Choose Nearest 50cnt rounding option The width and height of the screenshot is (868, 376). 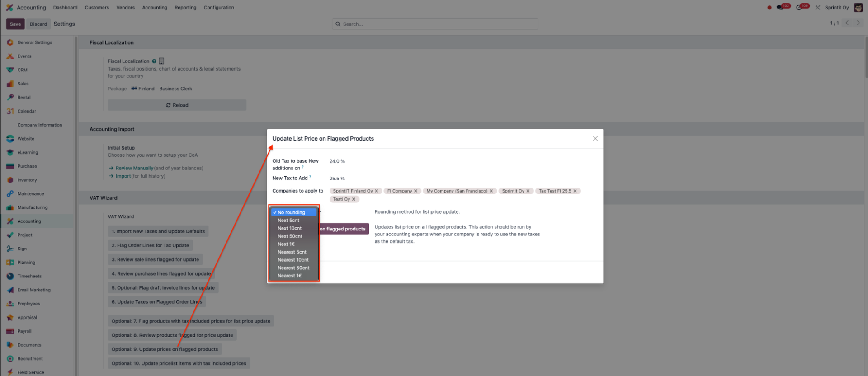point(294,268)
